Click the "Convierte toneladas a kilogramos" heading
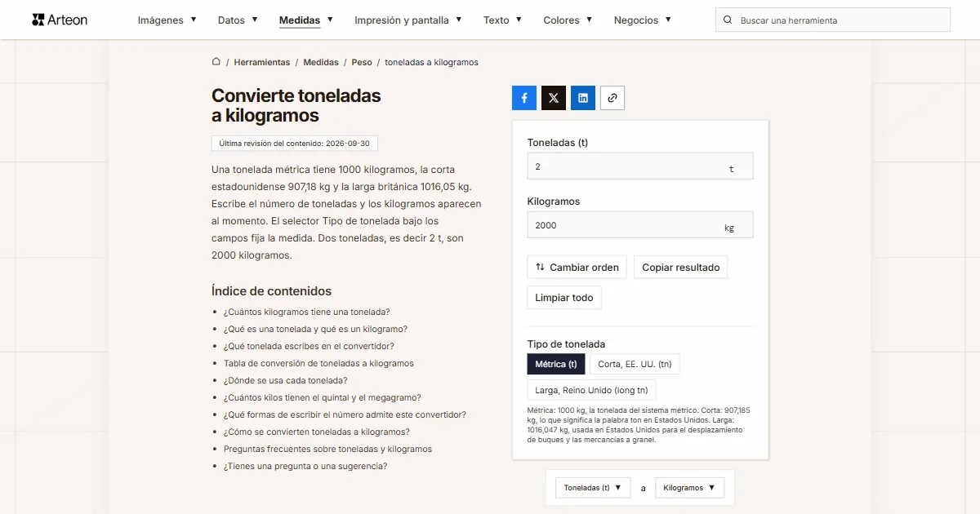 point(296,105)
